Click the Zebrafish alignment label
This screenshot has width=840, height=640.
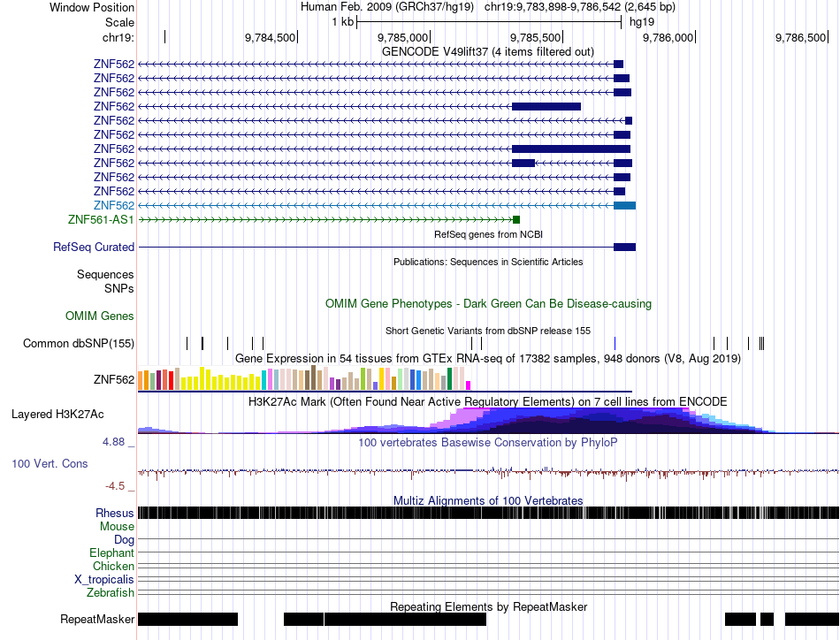[111, 593]
